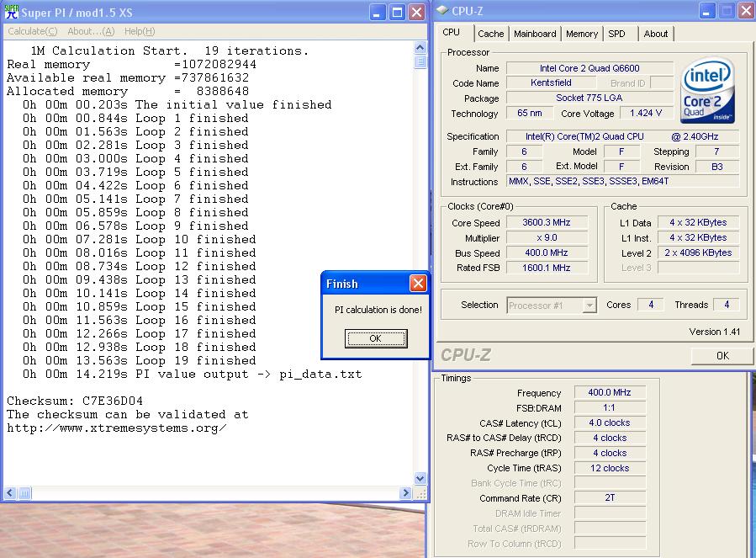Click the Core Speed value '3600.3 MHz'

pos(547,222)
